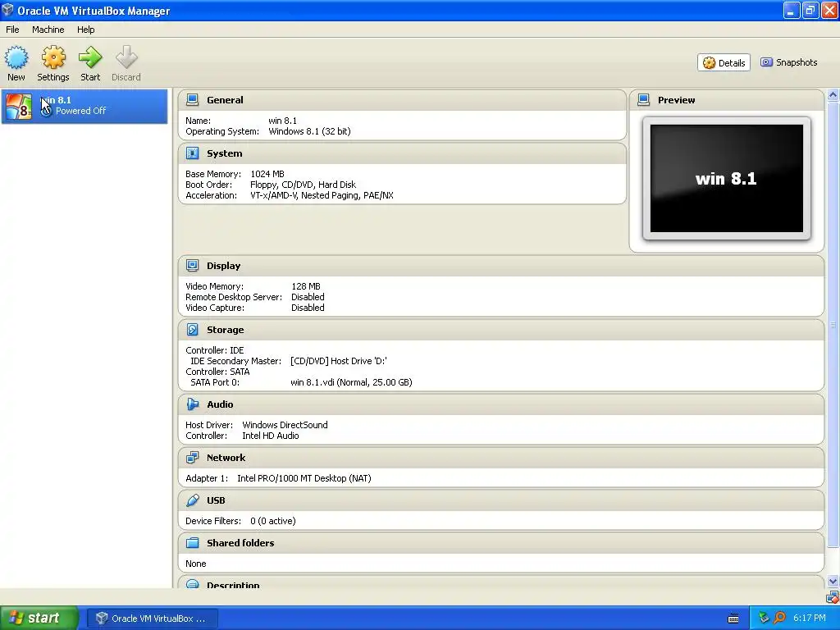Open the Help menu
The image size is (840, 630).
point(85,30)
